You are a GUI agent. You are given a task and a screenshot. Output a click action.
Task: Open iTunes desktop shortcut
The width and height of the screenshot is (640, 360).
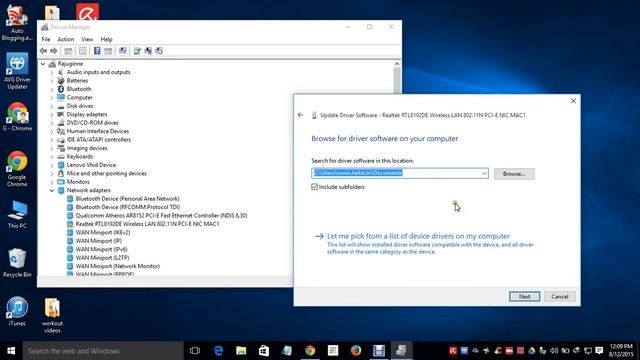point(17,311)
